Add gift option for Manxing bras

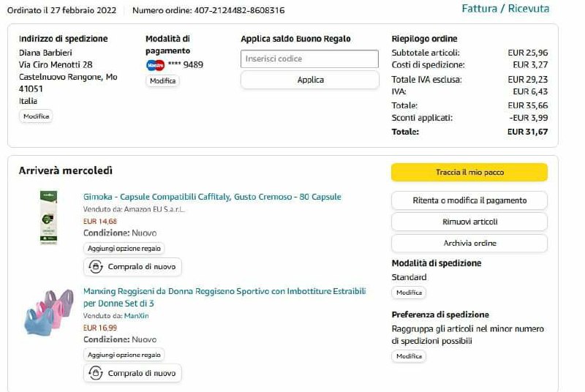pyautogui.click(x=124, y=355)
